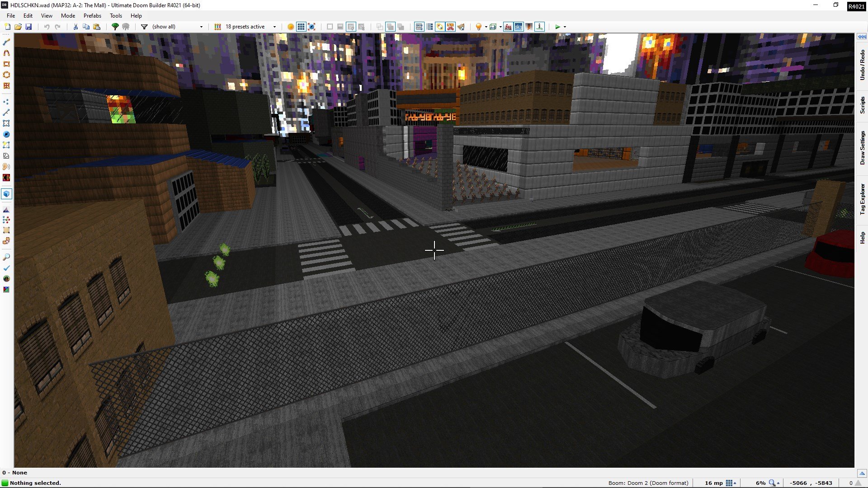Viewport: 868px width, 488px height.
Task: Click the Open Map folder icon
Action: pyautogui.click(x=18, y=27)
